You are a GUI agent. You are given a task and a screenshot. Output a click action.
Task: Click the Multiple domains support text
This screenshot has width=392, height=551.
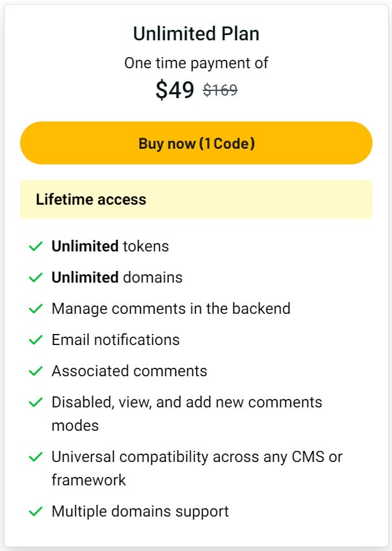[x=140, y=511]
